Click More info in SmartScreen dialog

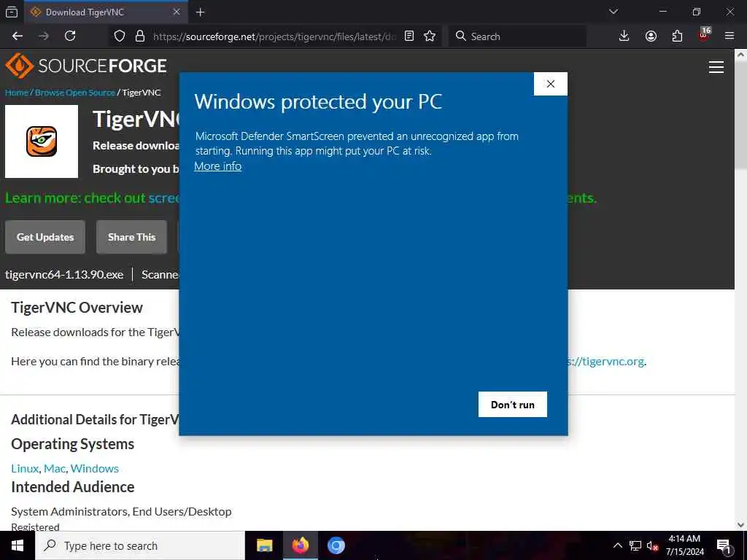click(x=217, y=166)
